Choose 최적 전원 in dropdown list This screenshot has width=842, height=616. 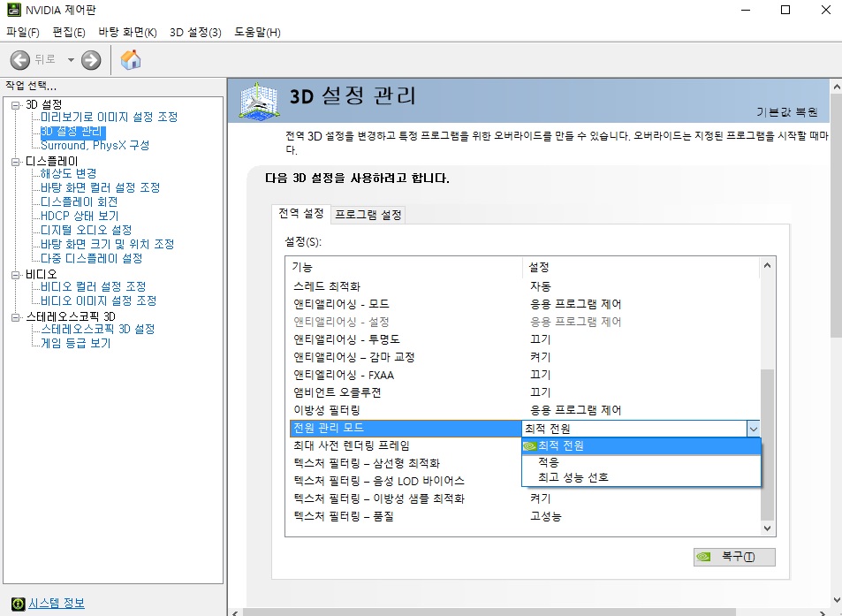pos(641,445)
